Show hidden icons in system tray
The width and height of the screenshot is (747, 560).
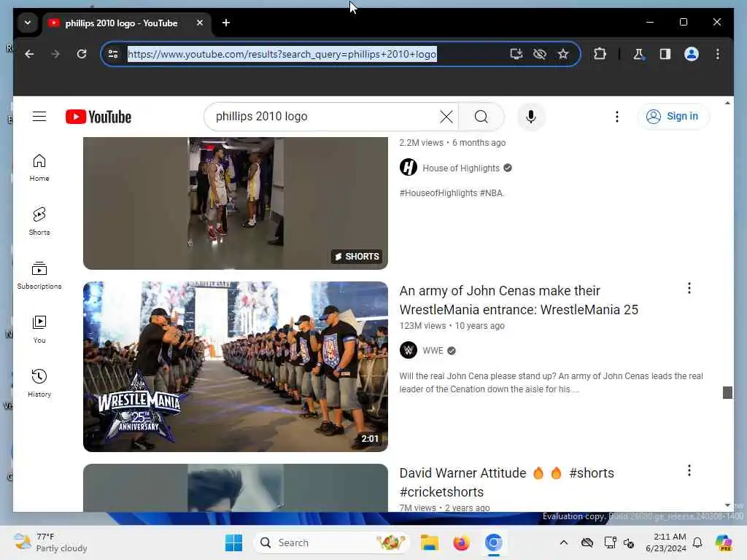(x=564, y=542)
